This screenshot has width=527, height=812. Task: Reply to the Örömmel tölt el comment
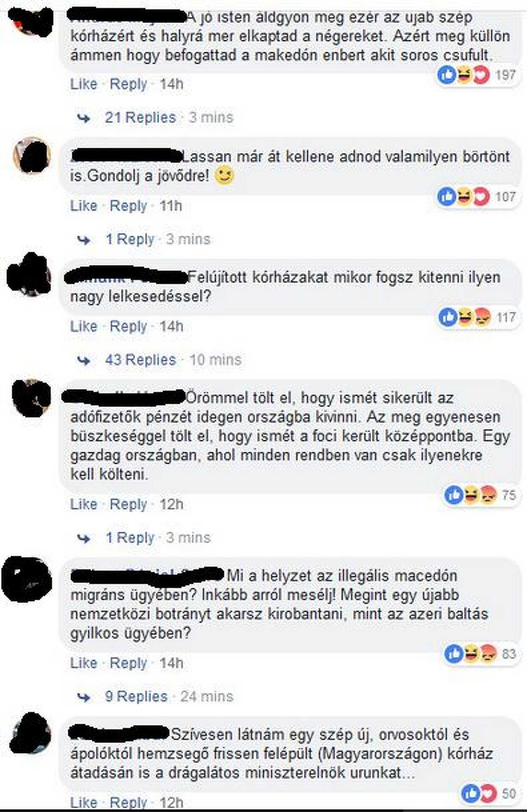coord(128,505)
